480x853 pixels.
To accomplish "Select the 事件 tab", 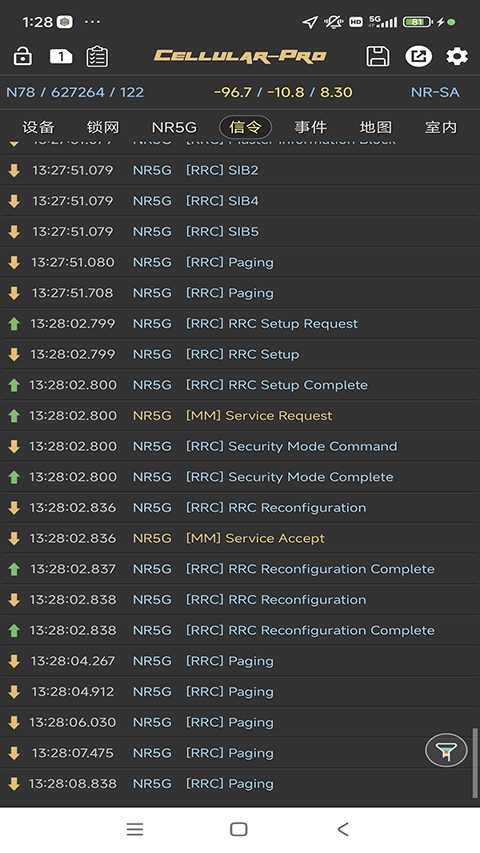I will pyautogui.click(x=310, y=127).
